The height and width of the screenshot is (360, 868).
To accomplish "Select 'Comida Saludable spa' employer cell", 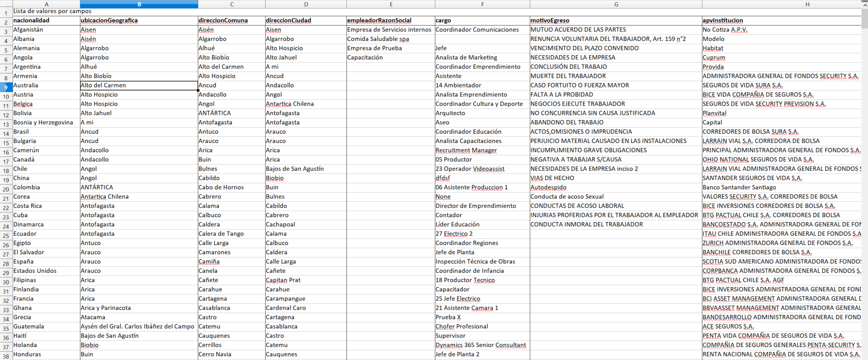I will 391,39.
